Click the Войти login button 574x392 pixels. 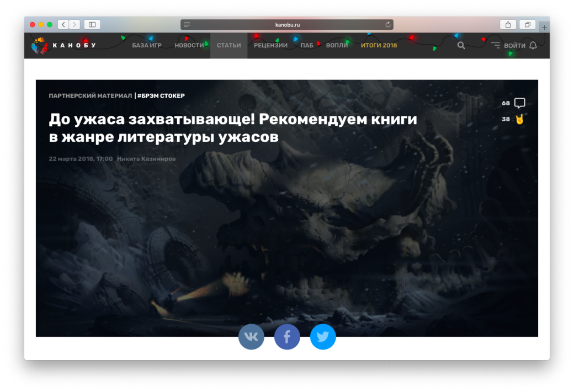coord(515,46)
